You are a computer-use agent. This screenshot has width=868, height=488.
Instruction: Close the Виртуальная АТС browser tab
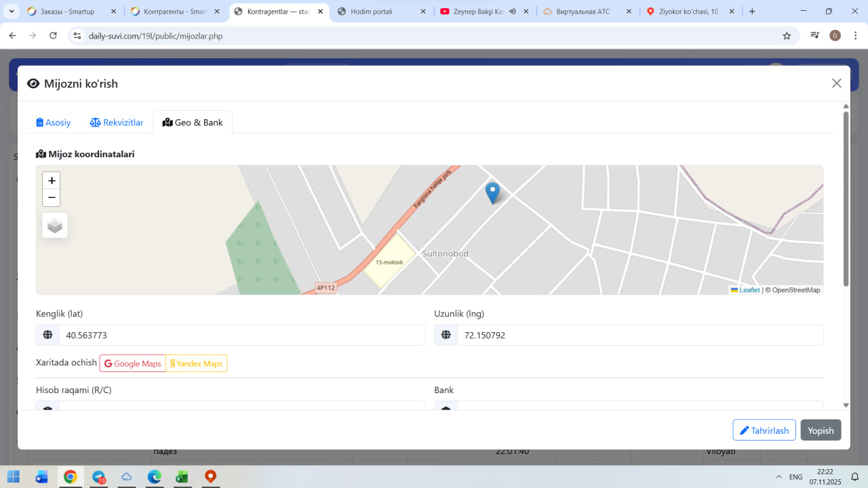coord(629,12)
